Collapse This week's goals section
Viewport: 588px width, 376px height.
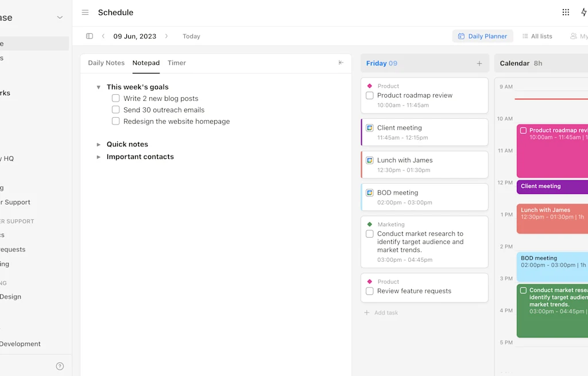point(98,87)
